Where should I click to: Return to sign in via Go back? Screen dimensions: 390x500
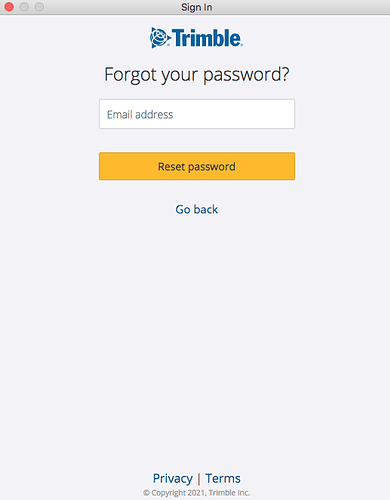197,209
